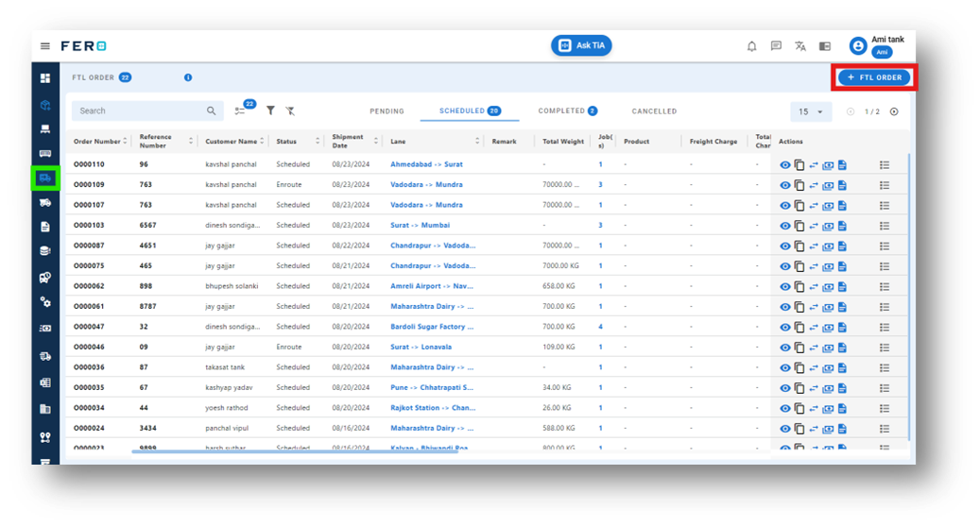980x526 pixels.
Task: Switch to the CANCELLED tab
Action: click(654, 111)
